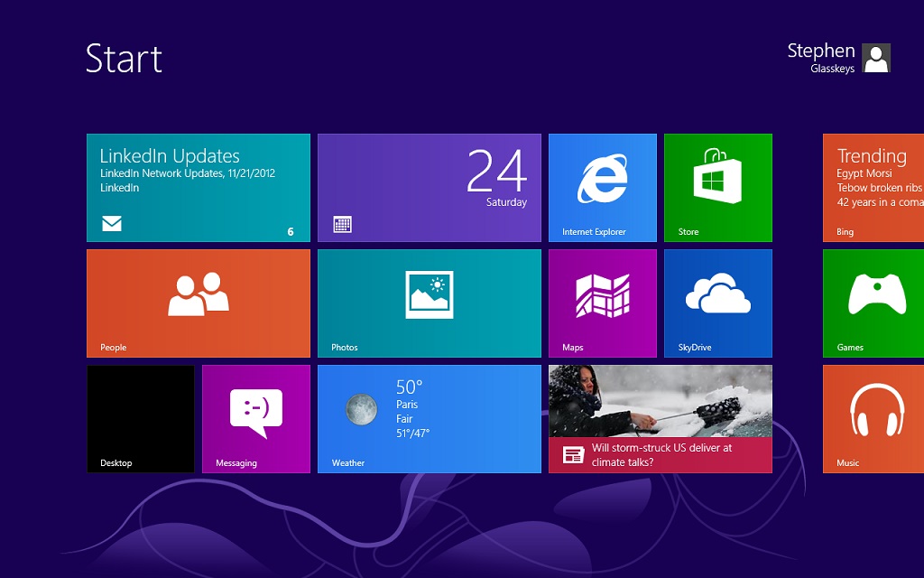This screenshot has width=924, height=578.
Task: Open the Internet Explorer tile
Action: [x=602, y=187]
